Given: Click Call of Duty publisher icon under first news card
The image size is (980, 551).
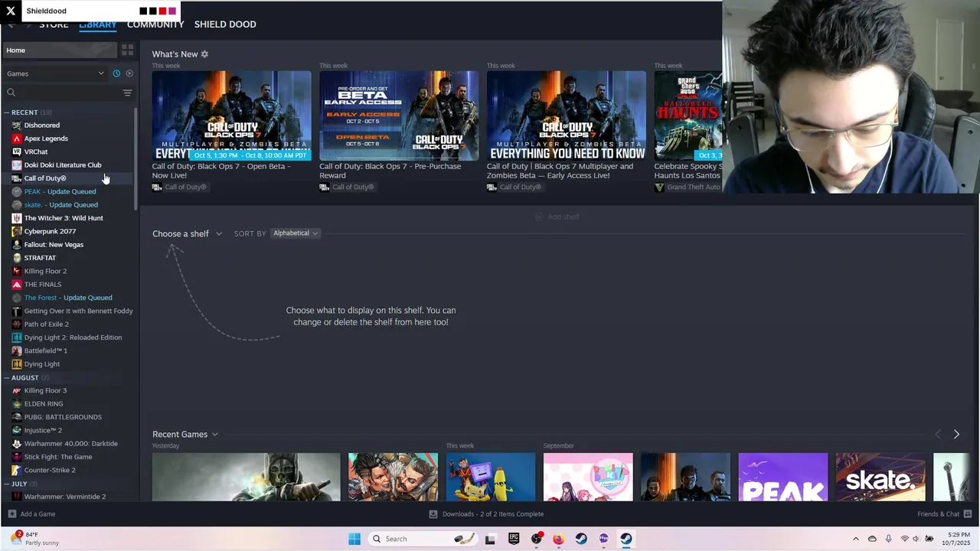Looking at the screenshot, I should click(x=157, y=187).
